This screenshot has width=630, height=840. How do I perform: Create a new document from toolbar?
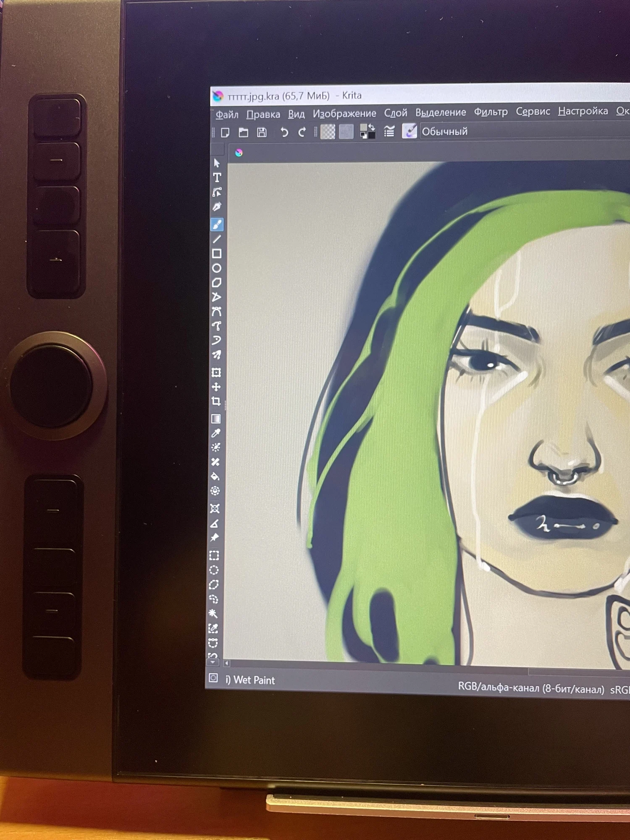[x=225, y=133]
